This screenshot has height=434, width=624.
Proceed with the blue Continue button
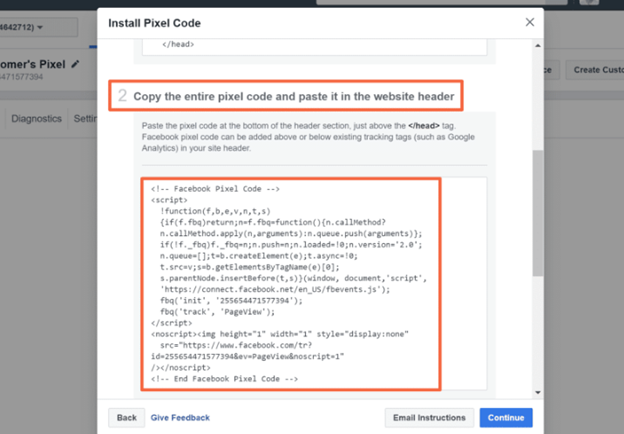(x=506, y=418)
